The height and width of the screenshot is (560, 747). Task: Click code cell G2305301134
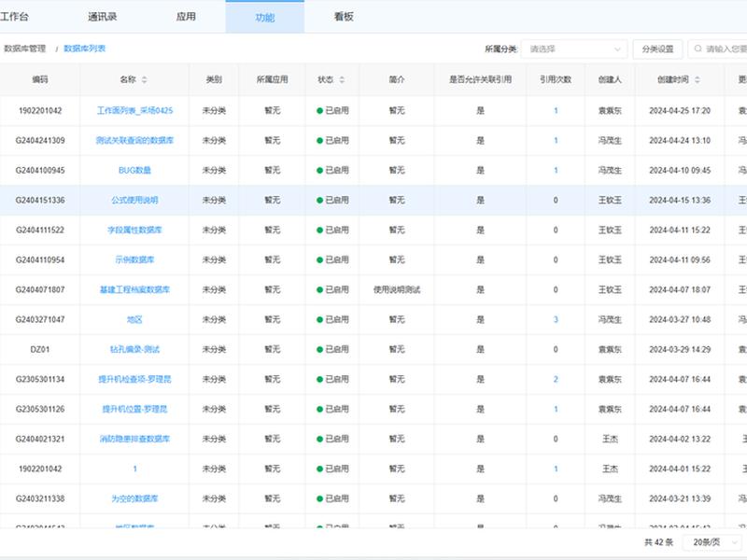[40, 379]
